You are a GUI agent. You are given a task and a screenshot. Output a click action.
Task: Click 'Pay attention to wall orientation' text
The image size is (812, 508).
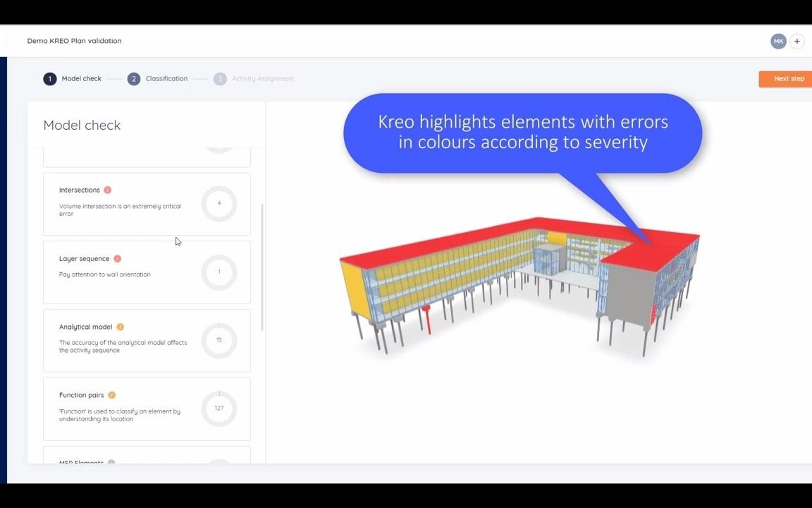(x=104, y=274)
